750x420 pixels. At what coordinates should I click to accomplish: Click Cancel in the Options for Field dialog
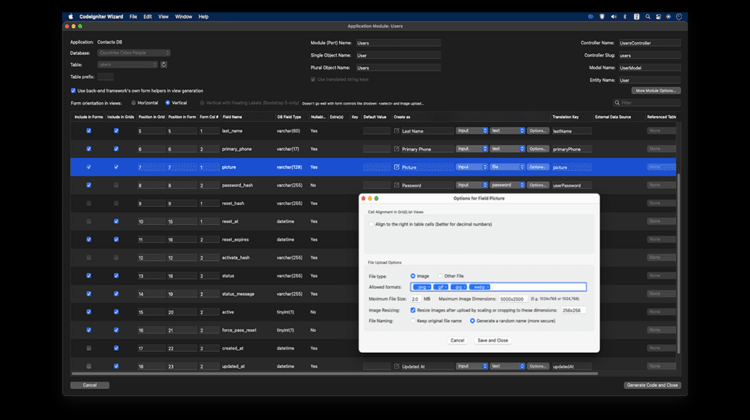tap(457, 341)
